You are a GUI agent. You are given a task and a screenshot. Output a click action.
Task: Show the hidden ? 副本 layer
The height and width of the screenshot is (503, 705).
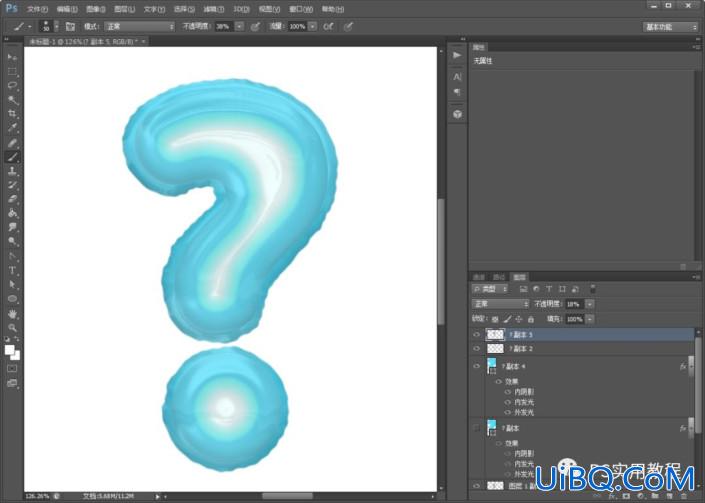click(x=477, y=428)
